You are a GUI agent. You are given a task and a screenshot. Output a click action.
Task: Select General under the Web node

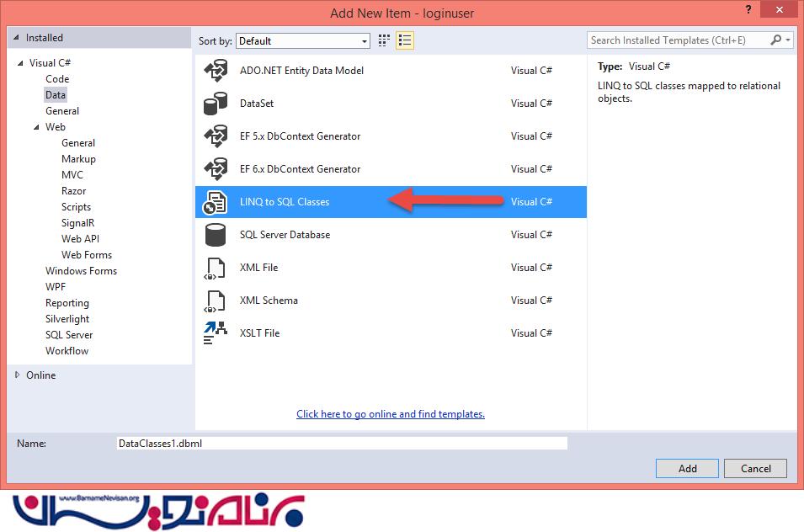78,143
